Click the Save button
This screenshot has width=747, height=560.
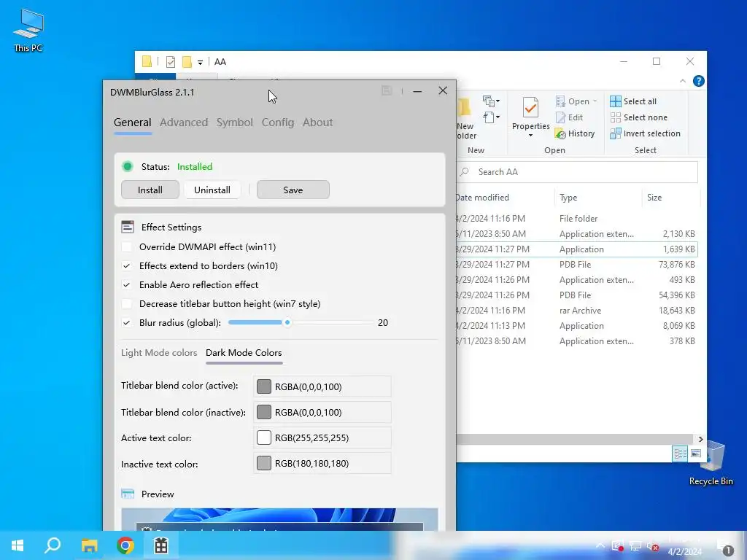[x=293, y=190]
